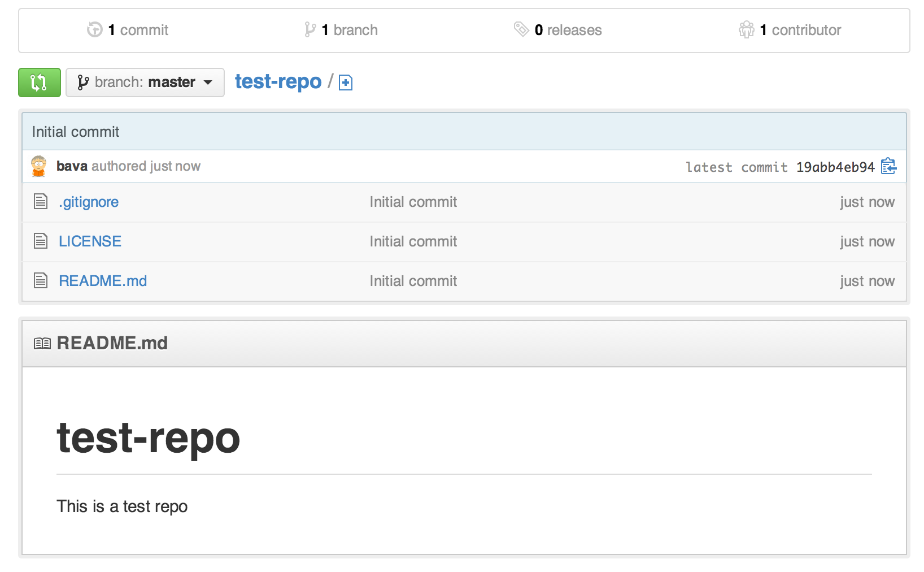
Task: Click the README.md panel header title
Action: [x=112, y=343]
